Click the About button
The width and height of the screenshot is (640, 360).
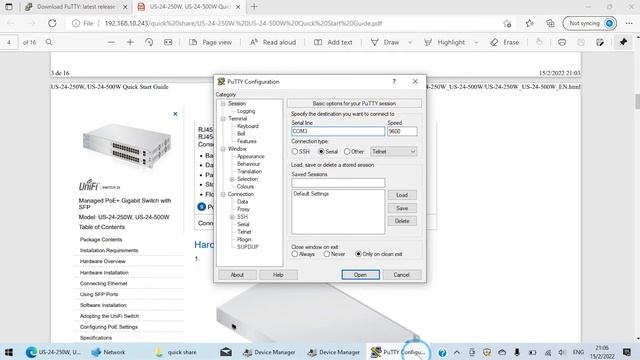[237, 275]
